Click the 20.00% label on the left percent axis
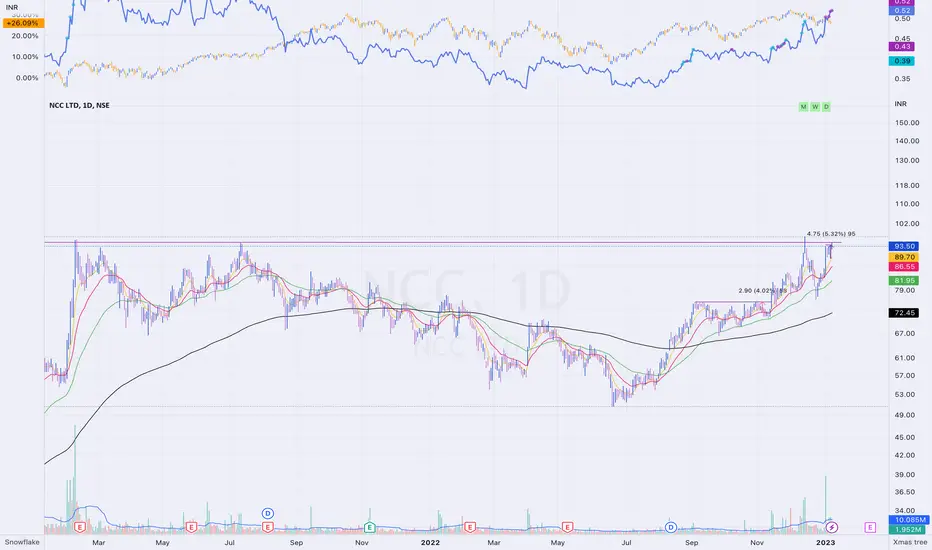The width and height of the screenshot is (932, 550). coord(24,36)
